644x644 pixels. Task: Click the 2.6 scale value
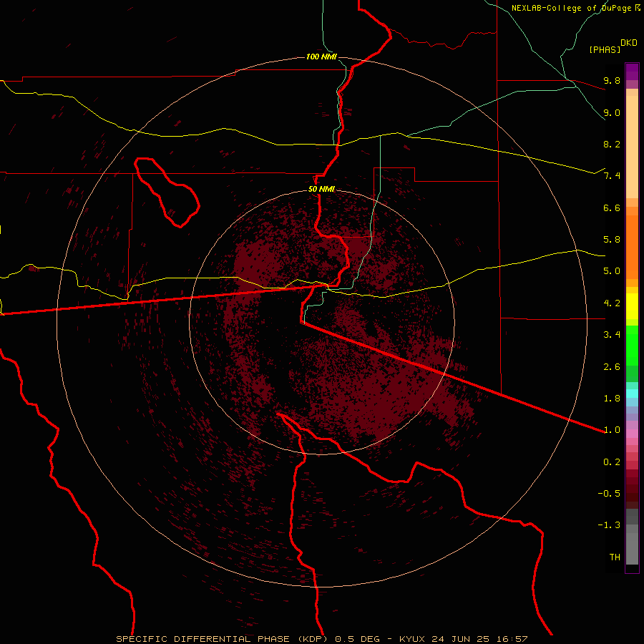click(x=612, y=367)
